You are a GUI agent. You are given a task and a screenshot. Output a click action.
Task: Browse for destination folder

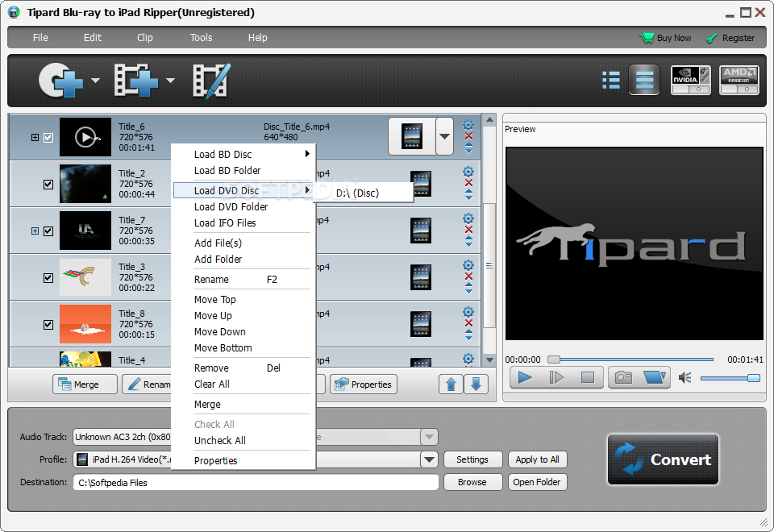click(472, 482)
